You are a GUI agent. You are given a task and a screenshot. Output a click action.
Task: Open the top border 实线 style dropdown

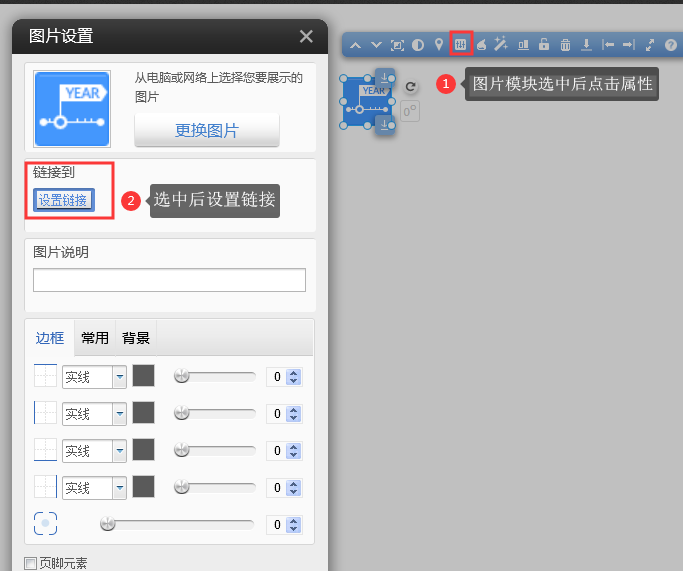point(119,377)
